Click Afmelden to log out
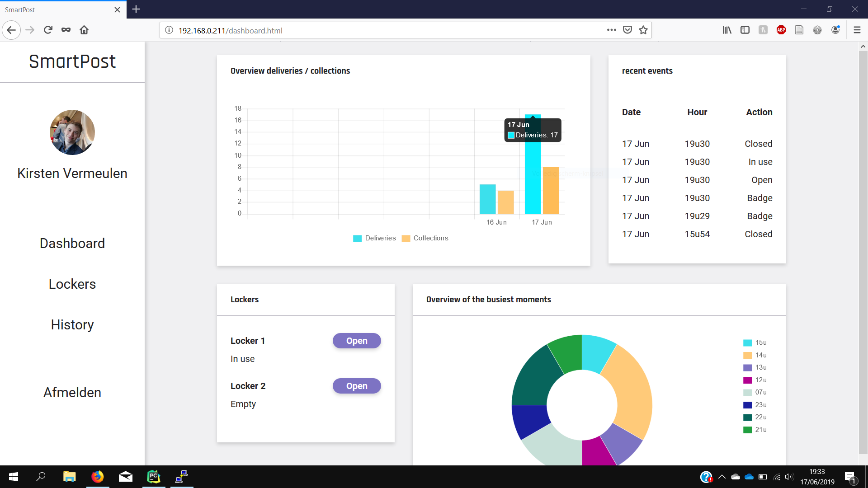Viewport: 868px width, 488px height. 72,393
